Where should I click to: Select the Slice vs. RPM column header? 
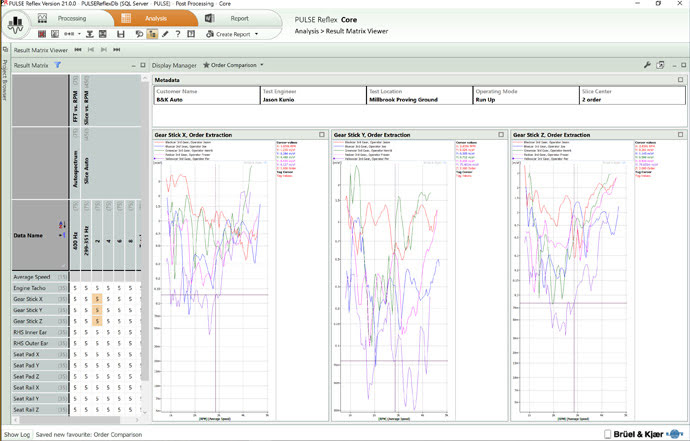pos(86,100)
